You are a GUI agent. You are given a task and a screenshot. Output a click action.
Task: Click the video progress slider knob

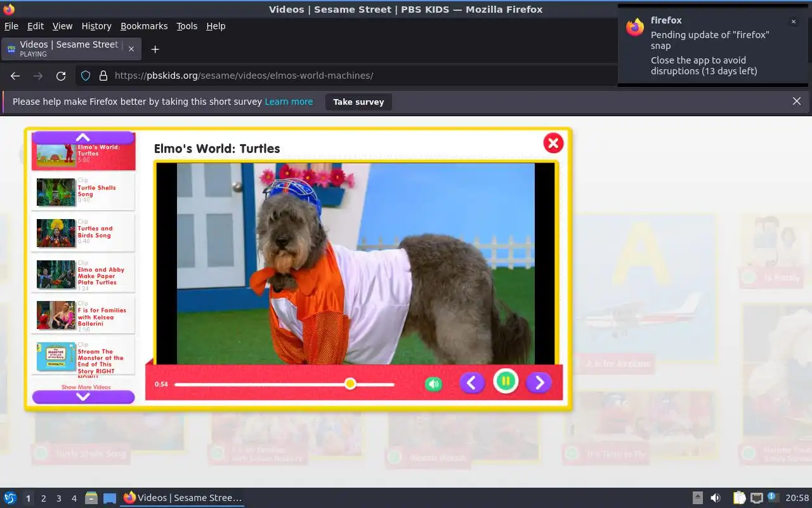(x=350, y=384)
